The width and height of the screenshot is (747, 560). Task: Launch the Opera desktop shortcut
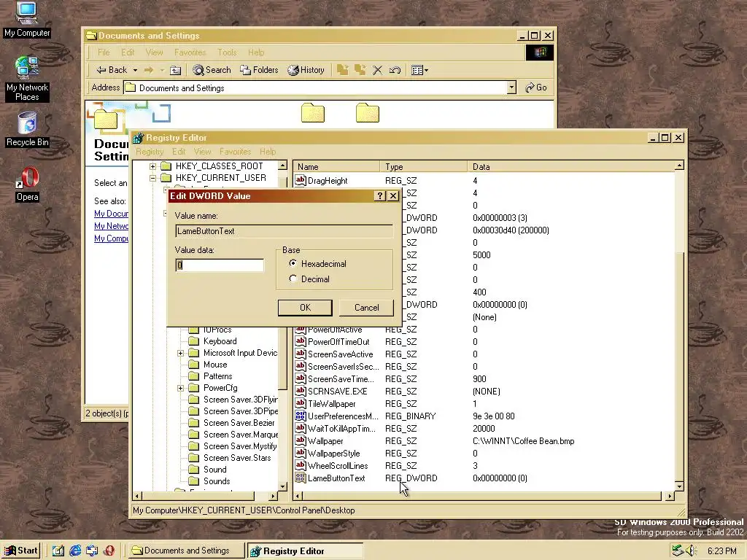point(27,184)
